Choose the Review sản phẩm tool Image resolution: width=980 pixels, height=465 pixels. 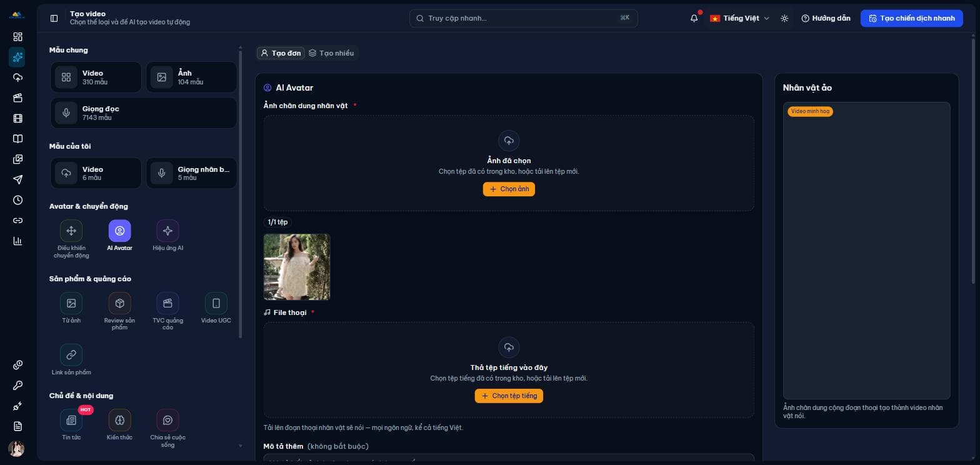119,311
